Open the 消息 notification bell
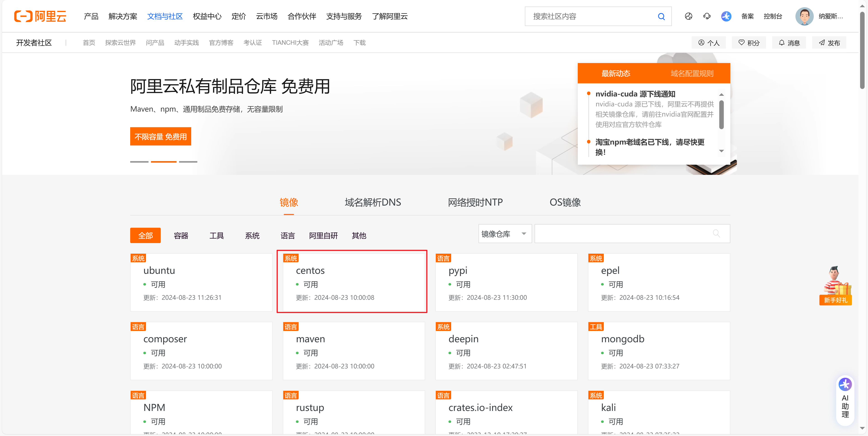This screenshot has height=436, width=868. click(x=789, y=43)
